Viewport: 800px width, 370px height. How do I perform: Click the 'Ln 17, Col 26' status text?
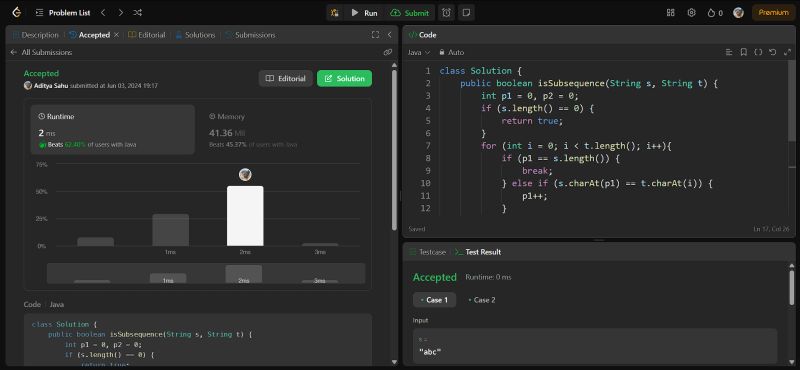tap(772, 229)
